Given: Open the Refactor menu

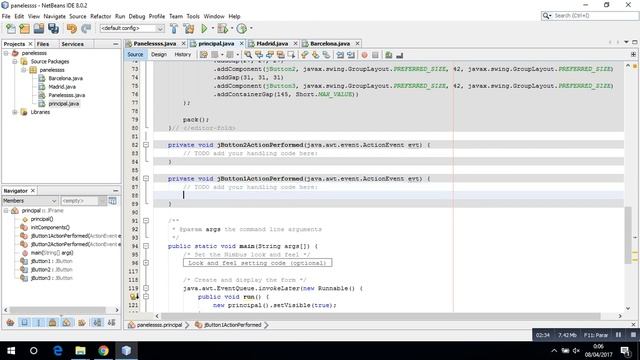Looking at the screenshot, I should click(100, 16).
